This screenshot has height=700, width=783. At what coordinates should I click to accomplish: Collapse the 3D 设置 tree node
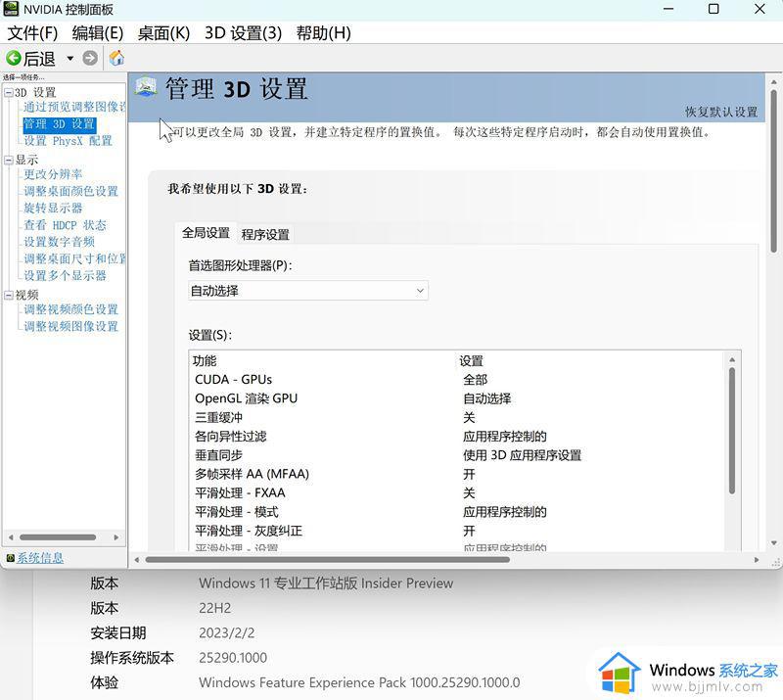9,92
